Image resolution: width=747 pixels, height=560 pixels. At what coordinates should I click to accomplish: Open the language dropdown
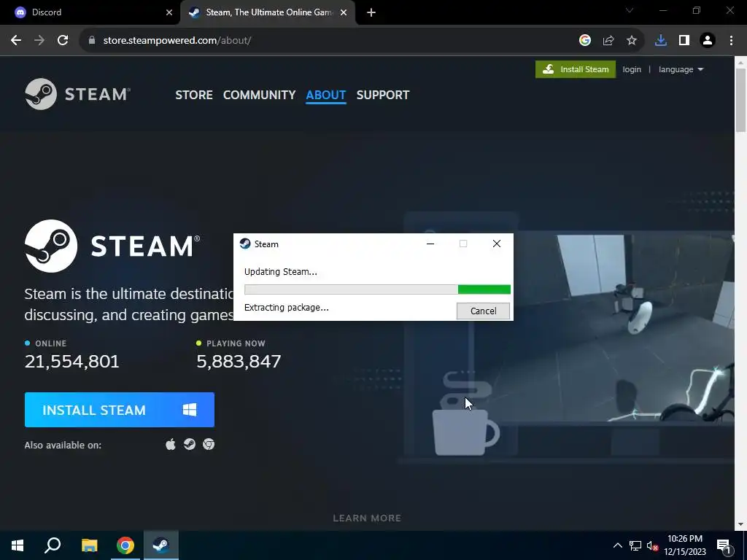(681, 69)
